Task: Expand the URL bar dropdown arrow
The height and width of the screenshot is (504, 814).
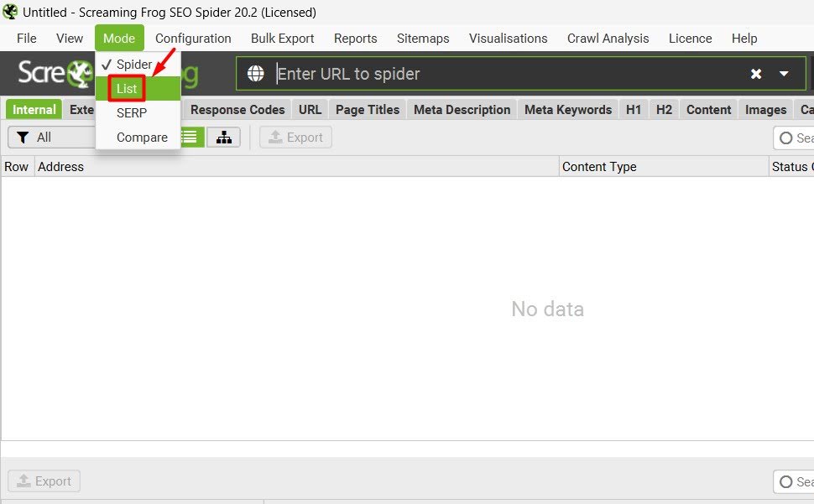Action: [x=784, y=74]
